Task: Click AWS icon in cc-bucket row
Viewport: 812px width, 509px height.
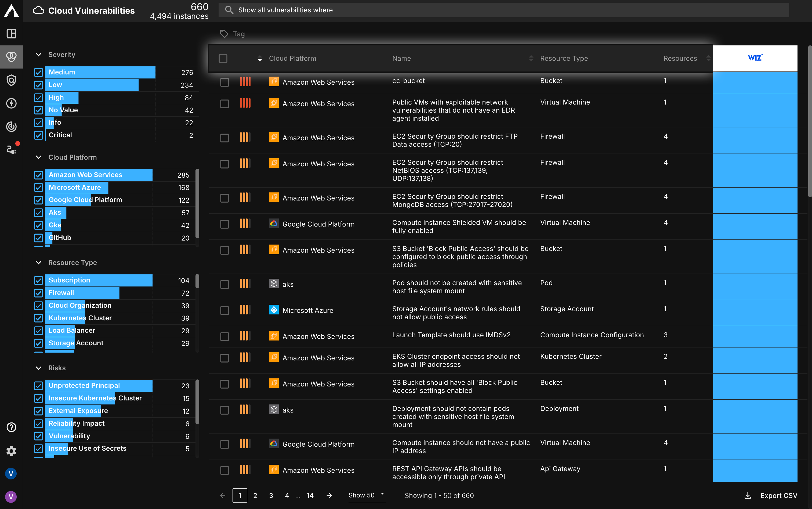Action: (274, 82)
